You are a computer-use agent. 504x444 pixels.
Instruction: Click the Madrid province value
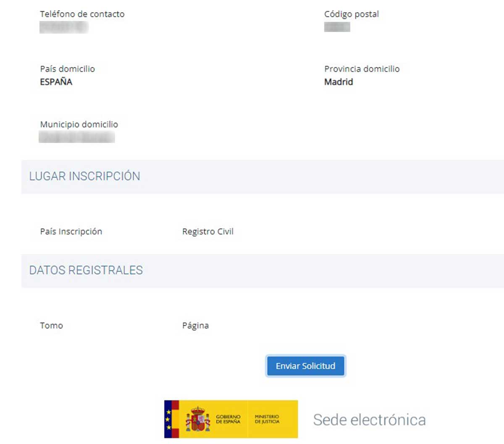click(x=339, y=82)
